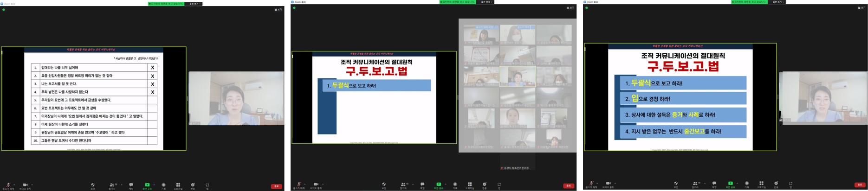This screenshot has width=868, height=191.
Task: Stop video in the left Zoom window
Action: 25,185
